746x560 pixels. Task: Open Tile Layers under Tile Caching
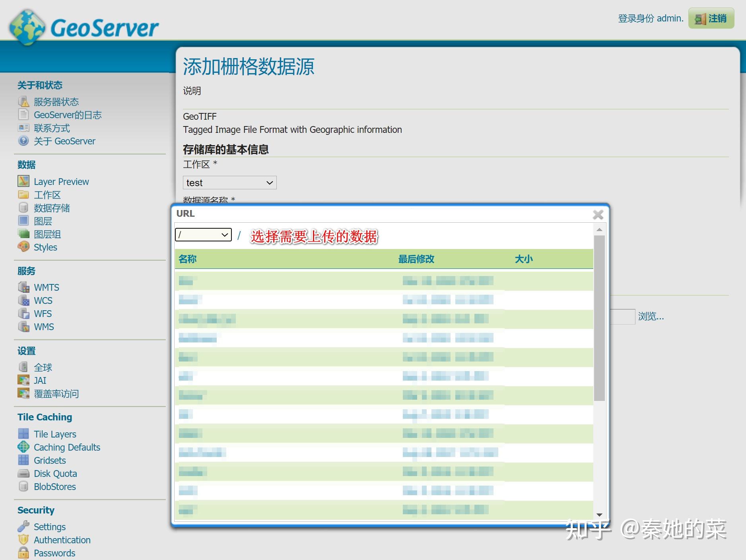(x=55, y=434)
